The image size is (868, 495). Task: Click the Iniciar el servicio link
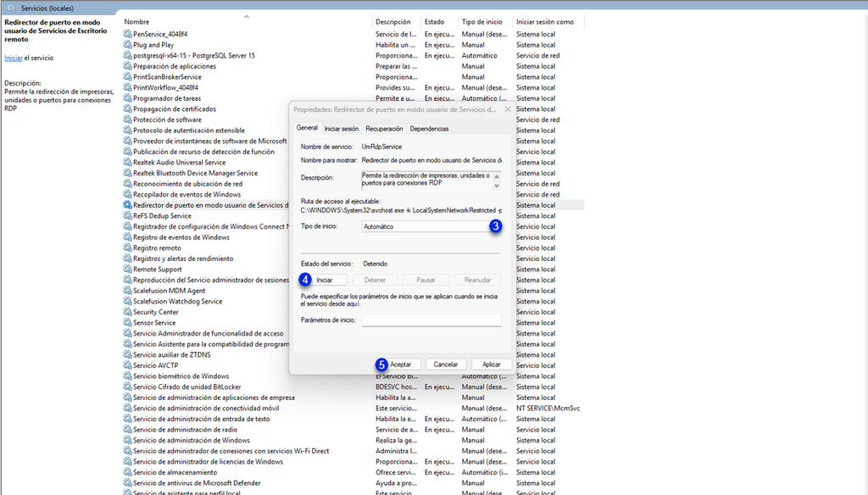coord(14,58)
